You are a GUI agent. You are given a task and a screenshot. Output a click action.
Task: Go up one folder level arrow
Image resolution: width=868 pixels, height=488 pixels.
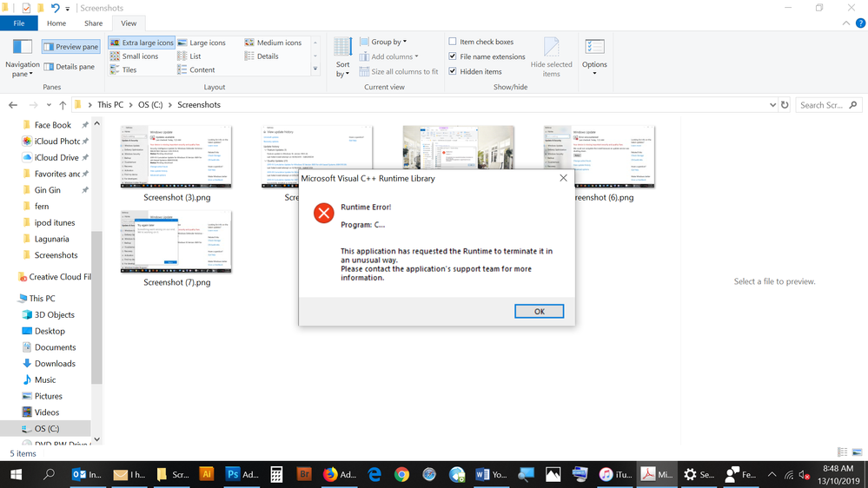click(x=63, y=104)
